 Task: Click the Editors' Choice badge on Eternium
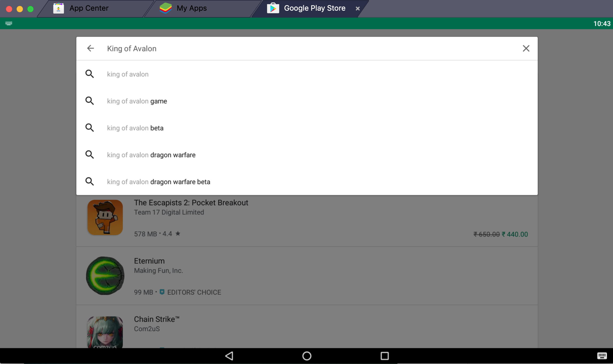(190, 292)
